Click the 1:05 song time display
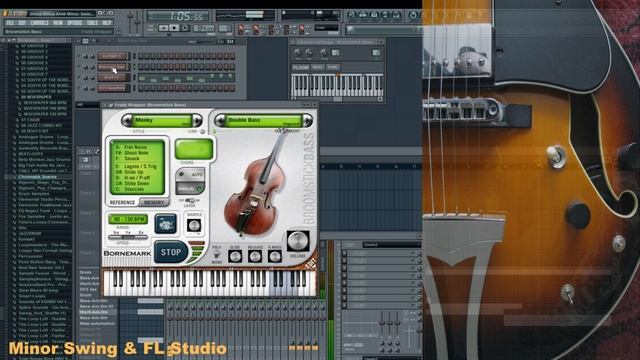Viewport: 640px width, 360px height. [x=178, y=16]
